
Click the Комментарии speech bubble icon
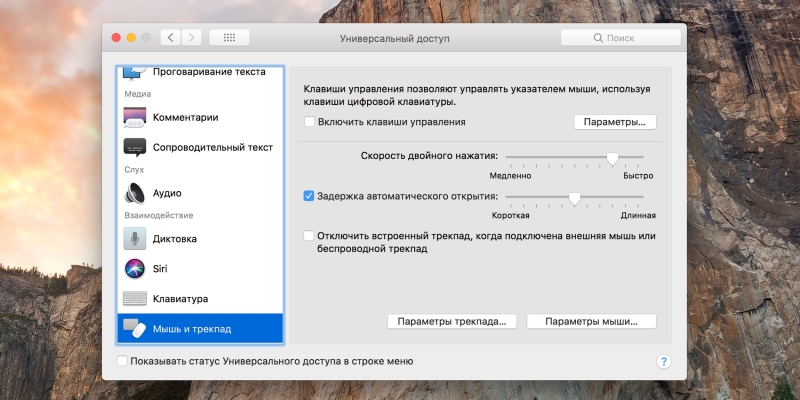[135, 117]
